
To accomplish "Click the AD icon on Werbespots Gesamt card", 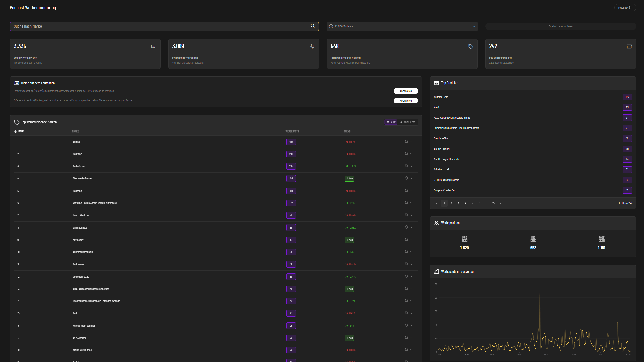I will 154,47.
